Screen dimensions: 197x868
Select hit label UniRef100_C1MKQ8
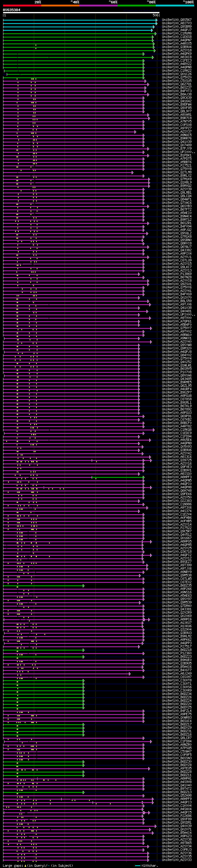(176, 430)
